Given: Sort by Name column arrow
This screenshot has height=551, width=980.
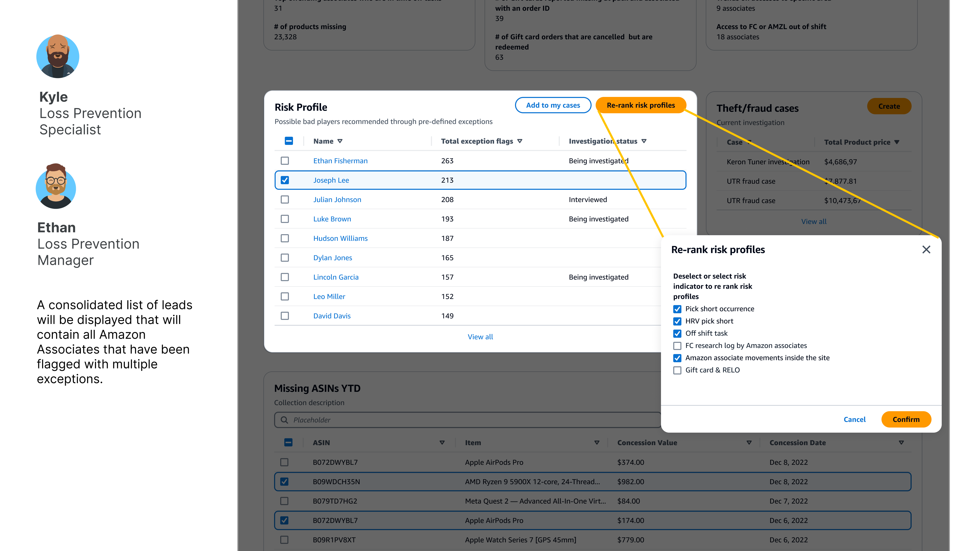Looking at the screenshot, I should point(340,141).
